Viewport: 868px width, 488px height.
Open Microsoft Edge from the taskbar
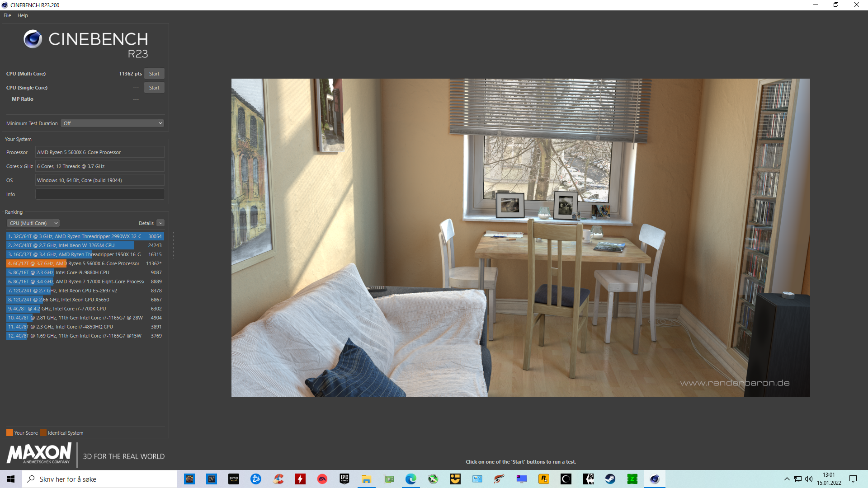click(411, 479)
